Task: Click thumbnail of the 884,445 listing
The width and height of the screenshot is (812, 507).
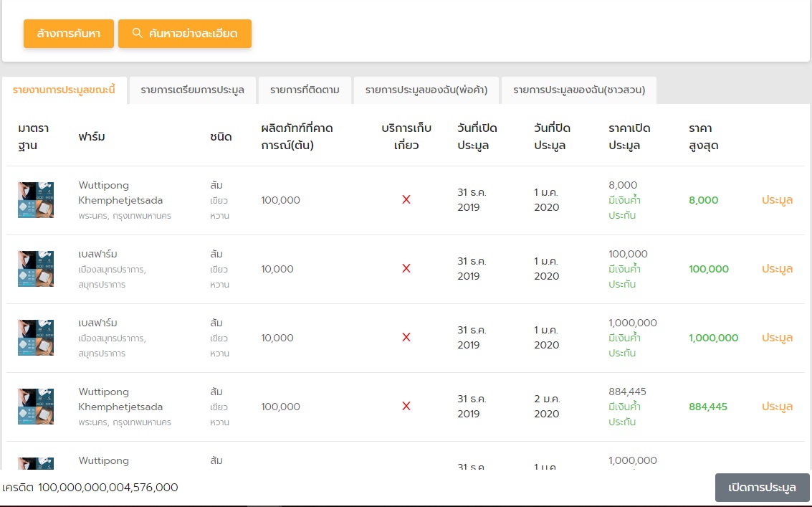Action: (36, 407)
